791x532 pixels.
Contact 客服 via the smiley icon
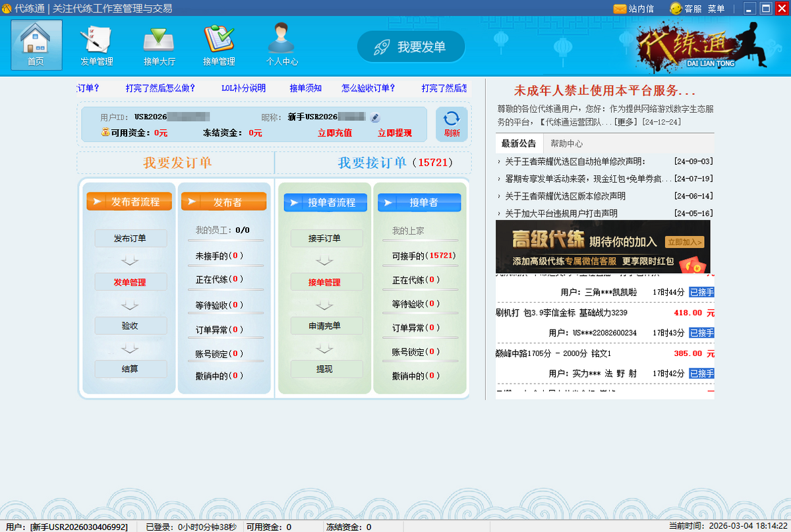pyautogui.click(x=676, y=9)
